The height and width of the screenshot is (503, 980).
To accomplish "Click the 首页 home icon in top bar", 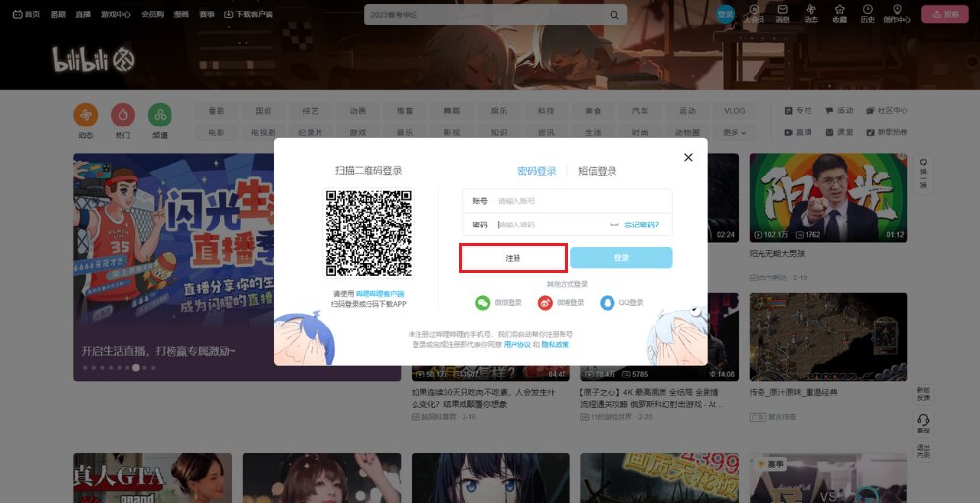I will pyautogui.click(x=26, y=14).
